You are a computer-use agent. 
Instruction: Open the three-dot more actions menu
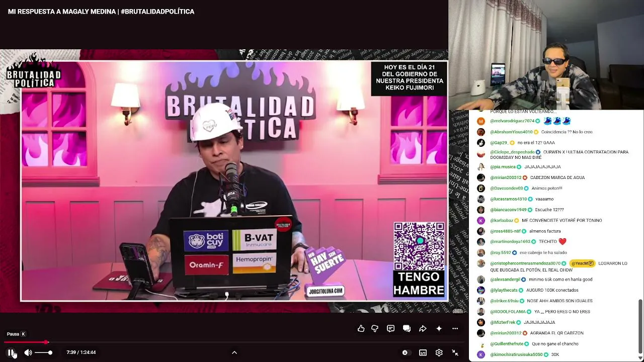click(455, 328)
